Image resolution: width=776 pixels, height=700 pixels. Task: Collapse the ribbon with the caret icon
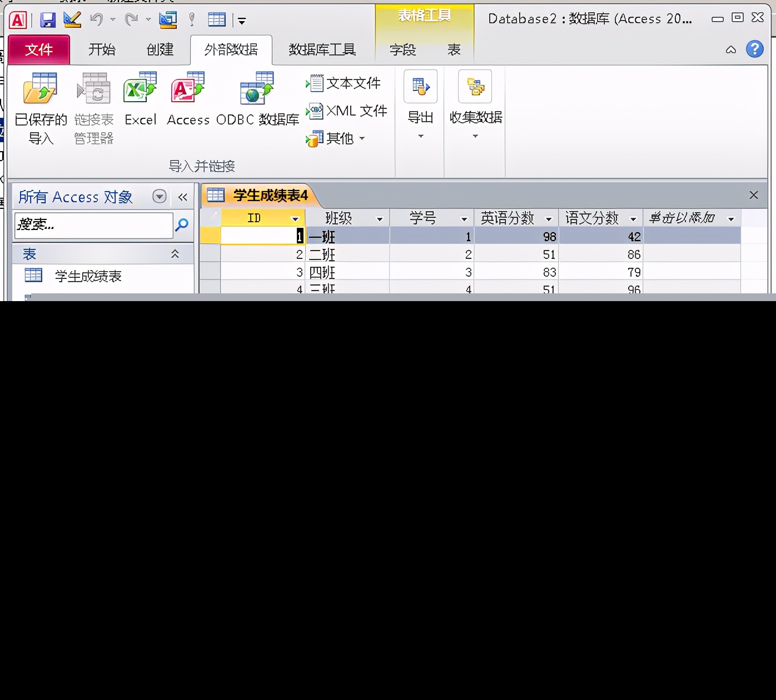coord(731,49)
